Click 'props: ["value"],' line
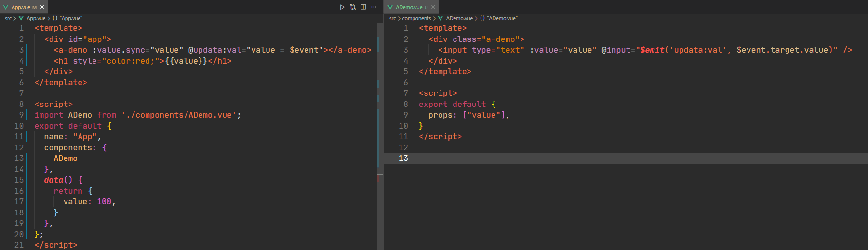 [469, 115]
